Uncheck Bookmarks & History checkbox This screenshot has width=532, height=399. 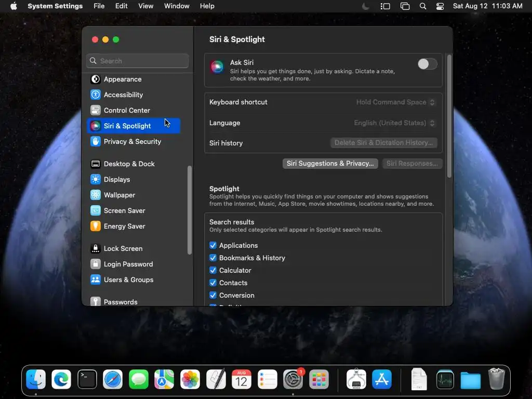[212, 258]
